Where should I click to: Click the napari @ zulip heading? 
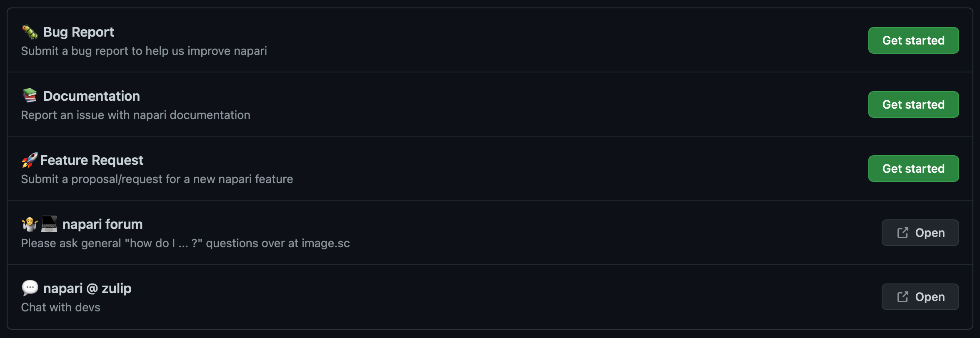pyautogui.click(x=87, y=288)
